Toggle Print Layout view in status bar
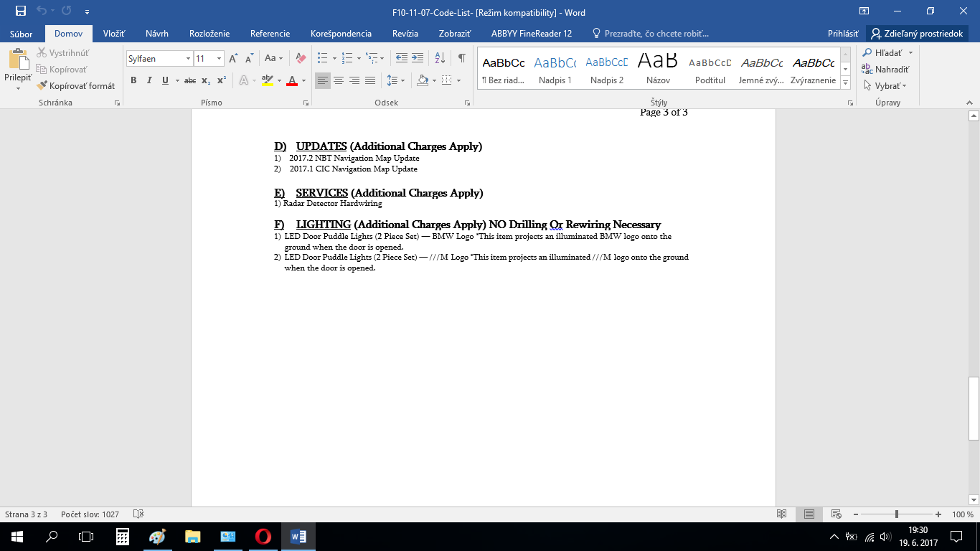The image size is (980, 551). (809, 514)
